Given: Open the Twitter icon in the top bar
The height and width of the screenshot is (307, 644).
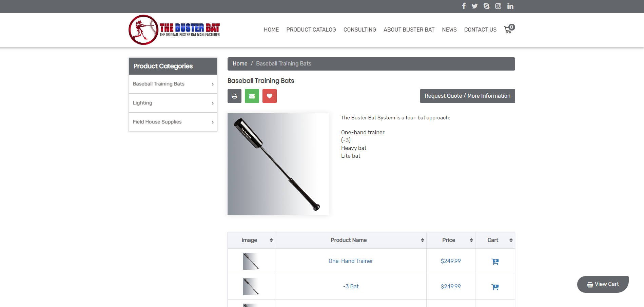Looking at the screenshot, I should point(474,6).
